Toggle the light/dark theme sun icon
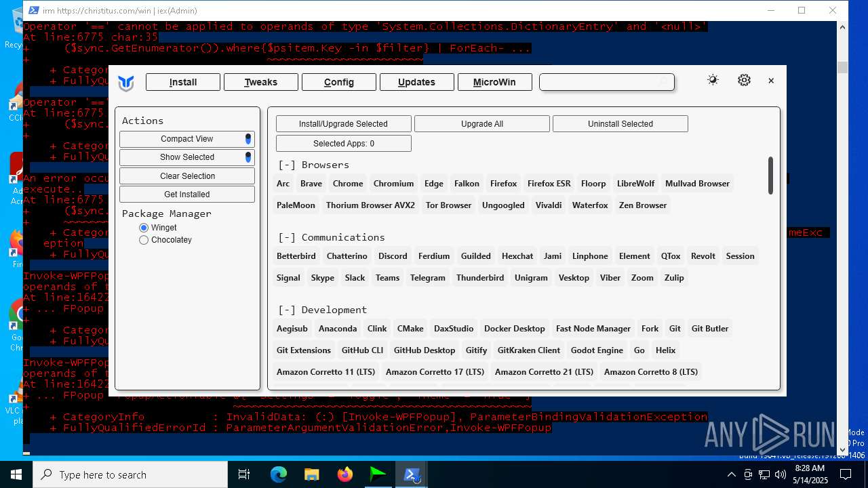This screenshot has height=488, width=868. point(713,80)
